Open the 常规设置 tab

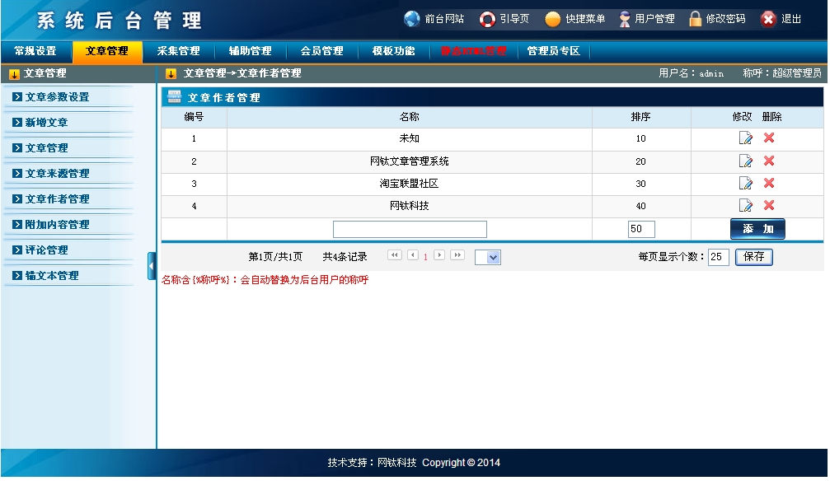coord(35,51)
